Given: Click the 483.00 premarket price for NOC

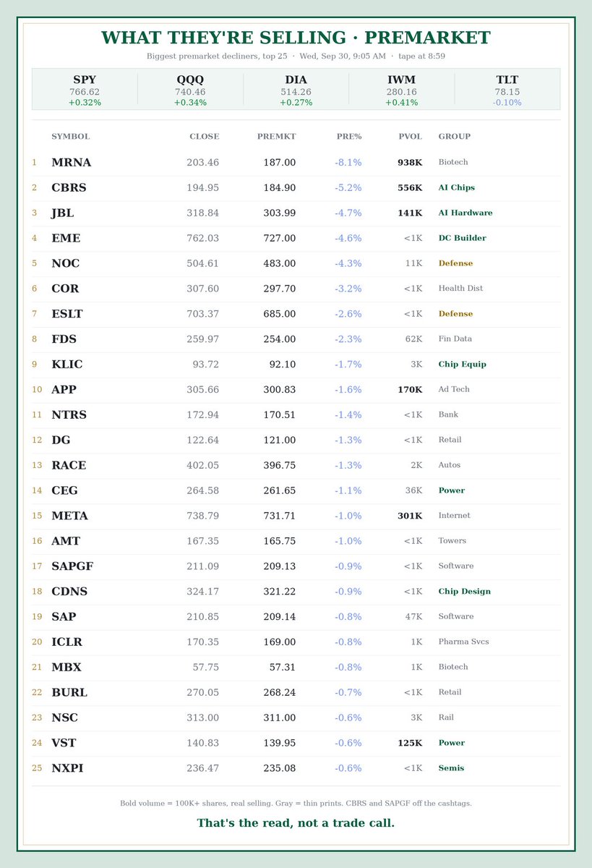Looking at the screenshot, I should point(279,263).
